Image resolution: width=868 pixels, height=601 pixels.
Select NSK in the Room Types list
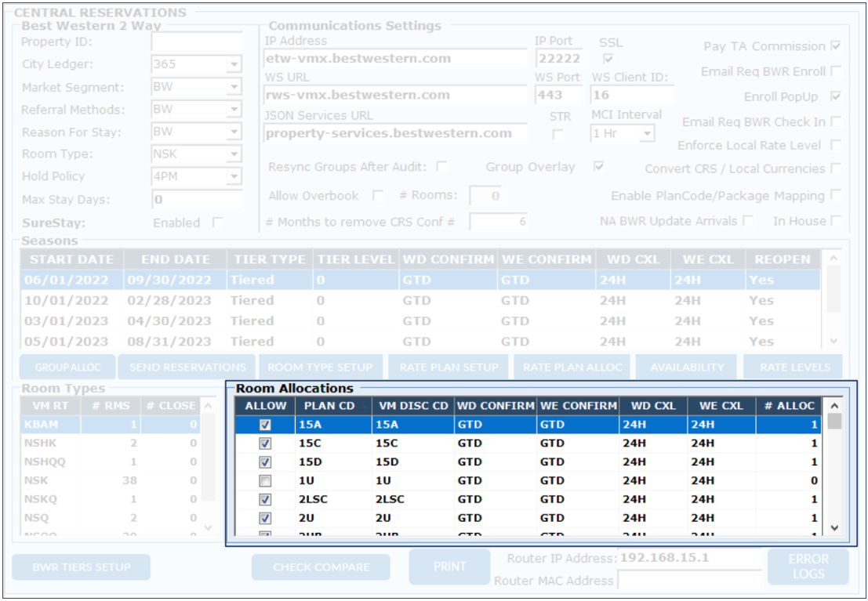[x=36, y=481]
